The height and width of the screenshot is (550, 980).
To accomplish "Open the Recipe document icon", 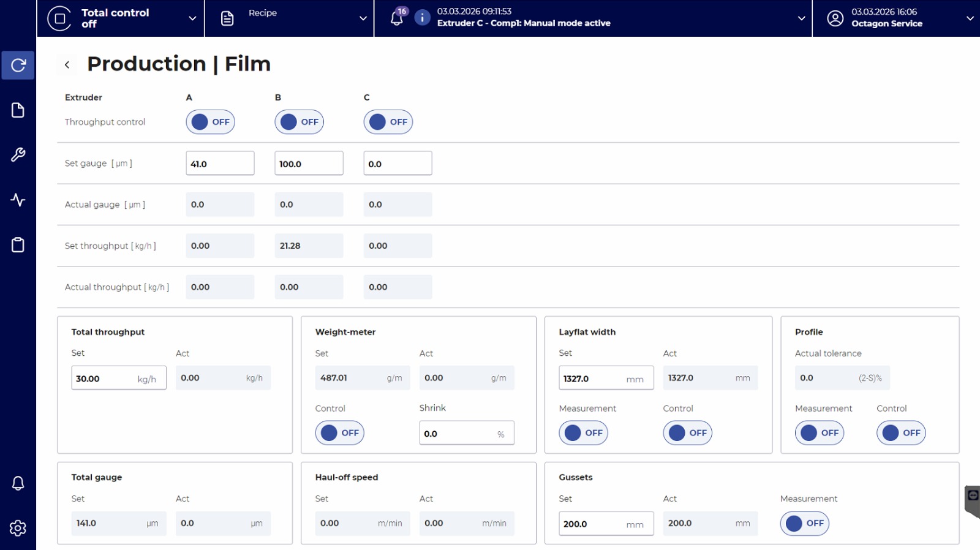I will tap(227, 18).
